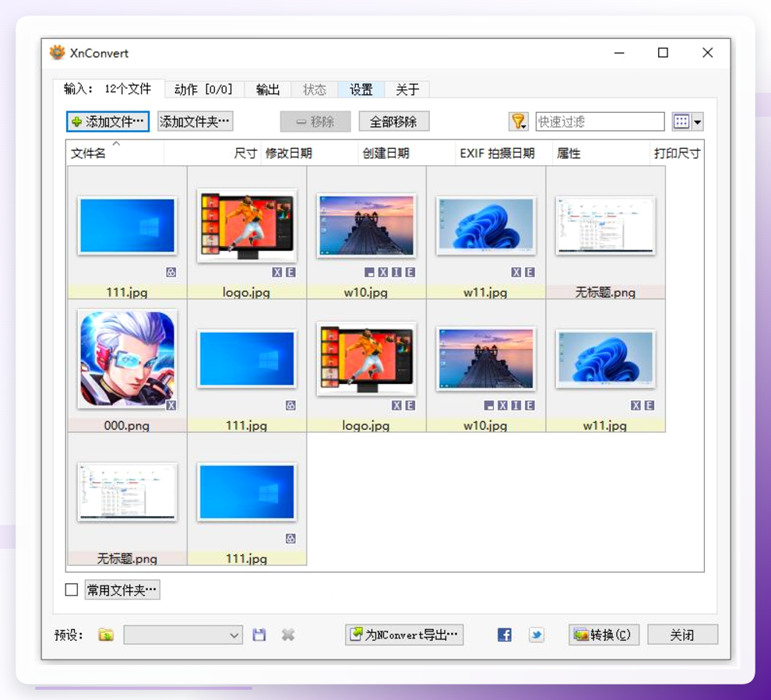Screen dimensions: 771x700
Task: Switch to the 状态 tab
Action: pos(315,90)
